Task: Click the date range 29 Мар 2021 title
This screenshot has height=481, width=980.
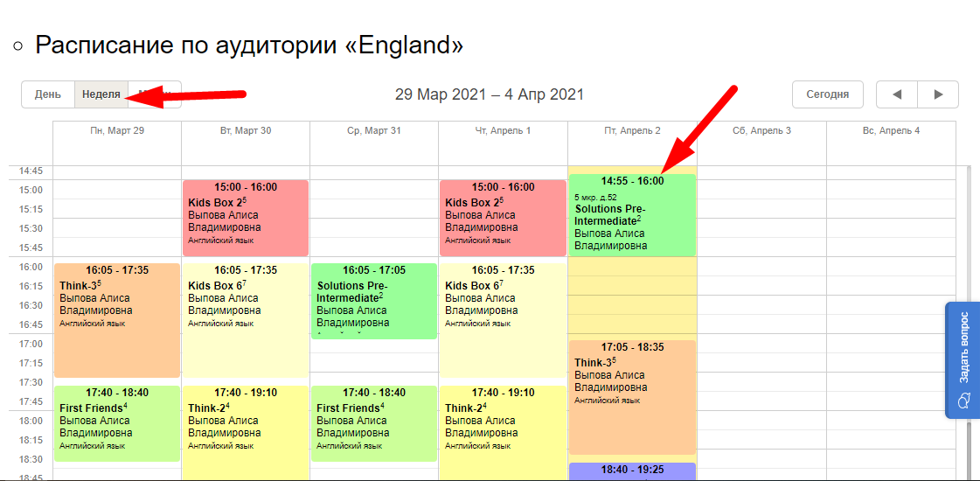Action: 490,94
